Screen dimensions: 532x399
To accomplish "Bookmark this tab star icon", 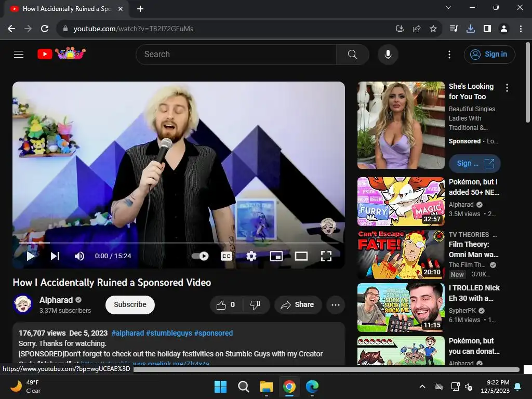I will click(x=433, y=29).
